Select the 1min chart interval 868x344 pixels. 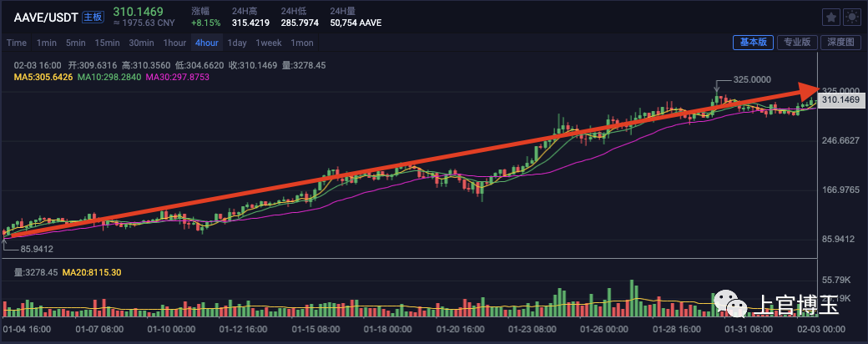coord(47,43)
